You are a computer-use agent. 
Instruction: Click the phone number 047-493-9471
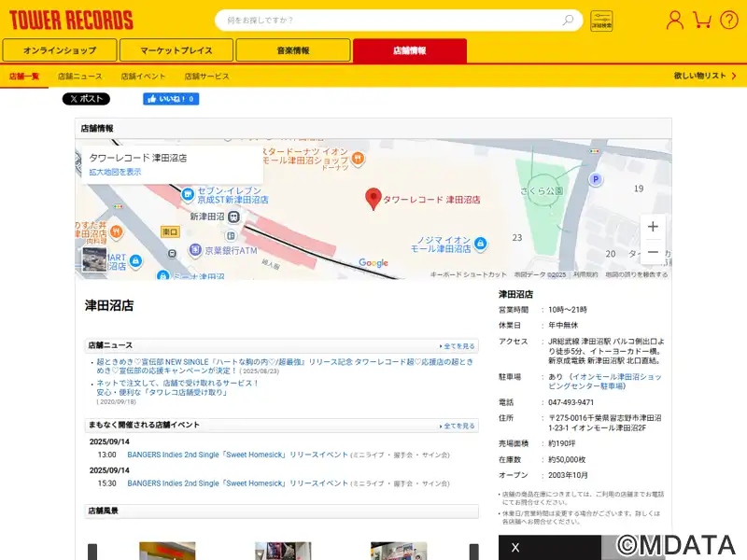tap(571, 402)
